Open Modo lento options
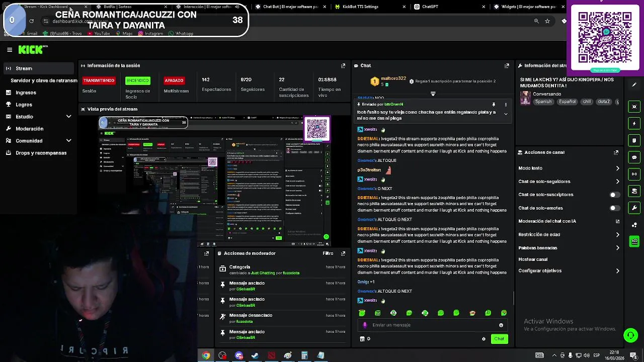The width and height of the screenshot is (644, 362). coord(569,168)
